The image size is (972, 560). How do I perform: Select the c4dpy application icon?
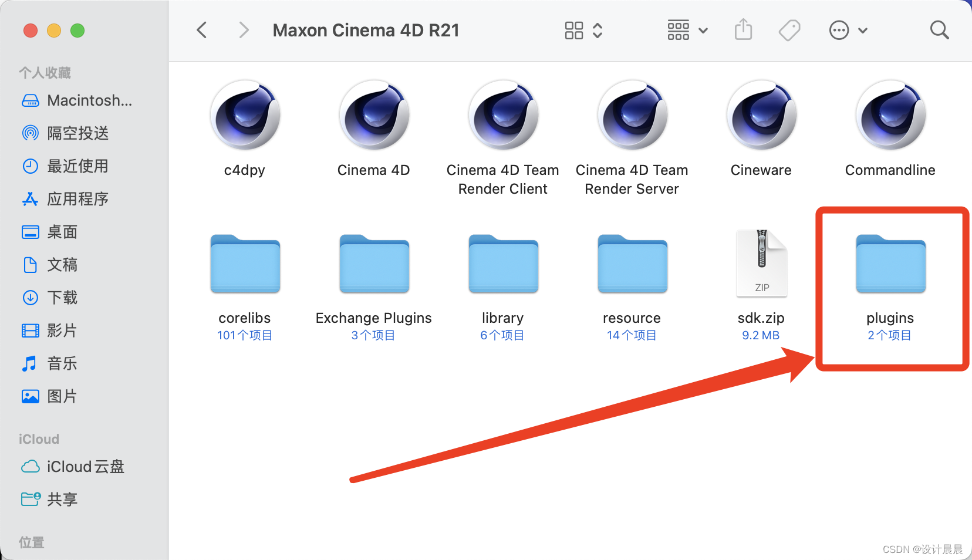coord(245,115)
